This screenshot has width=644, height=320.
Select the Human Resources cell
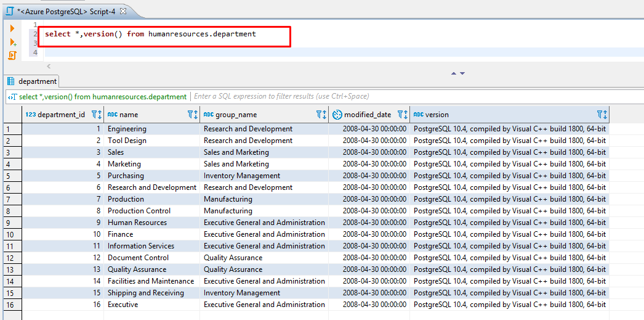click(151, 223)
